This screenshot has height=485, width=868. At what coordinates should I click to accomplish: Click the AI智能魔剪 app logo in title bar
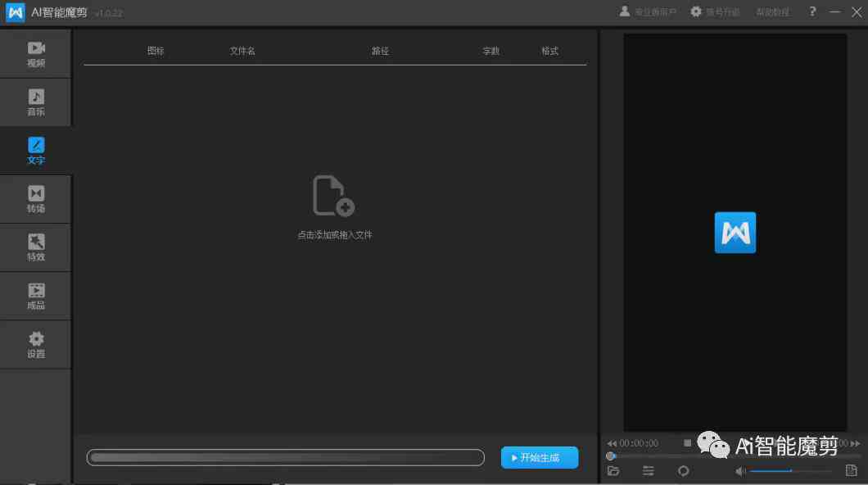pos(15,12)
